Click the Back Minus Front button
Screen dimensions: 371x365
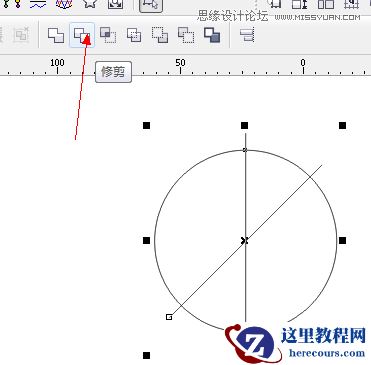tap(186, 35)
